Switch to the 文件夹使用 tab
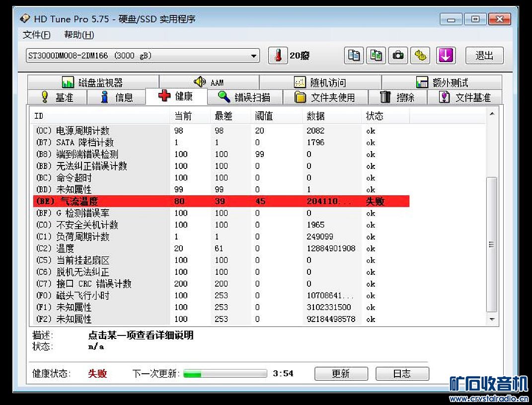532x405 pixels. point(325,97)
